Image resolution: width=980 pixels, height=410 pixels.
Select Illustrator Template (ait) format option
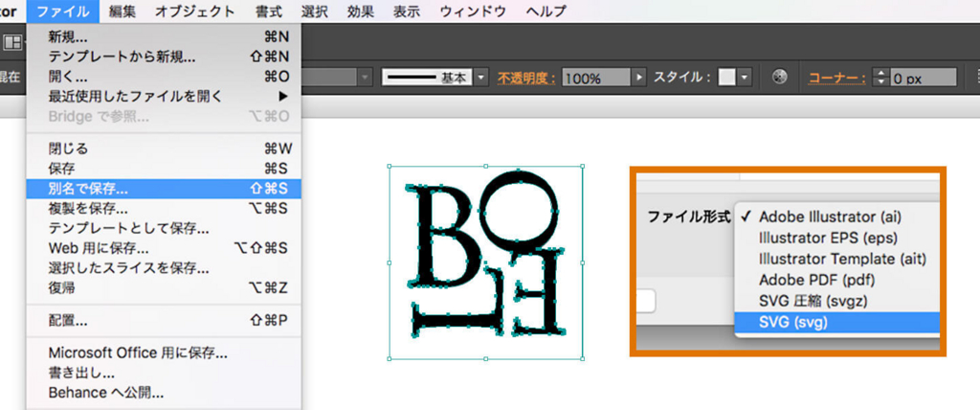tap(836, 259)
